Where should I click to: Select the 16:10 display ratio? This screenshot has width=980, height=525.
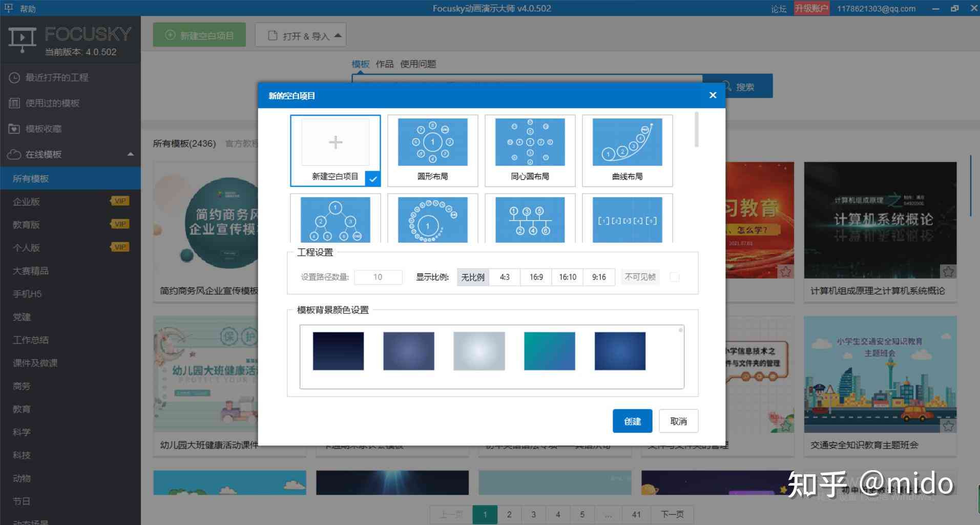click(568, 277)
